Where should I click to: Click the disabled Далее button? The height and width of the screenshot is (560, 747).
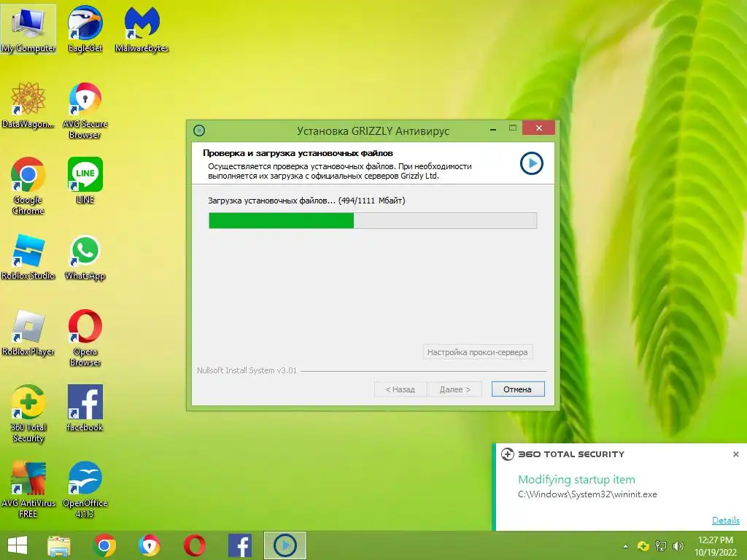click(455, 389)
